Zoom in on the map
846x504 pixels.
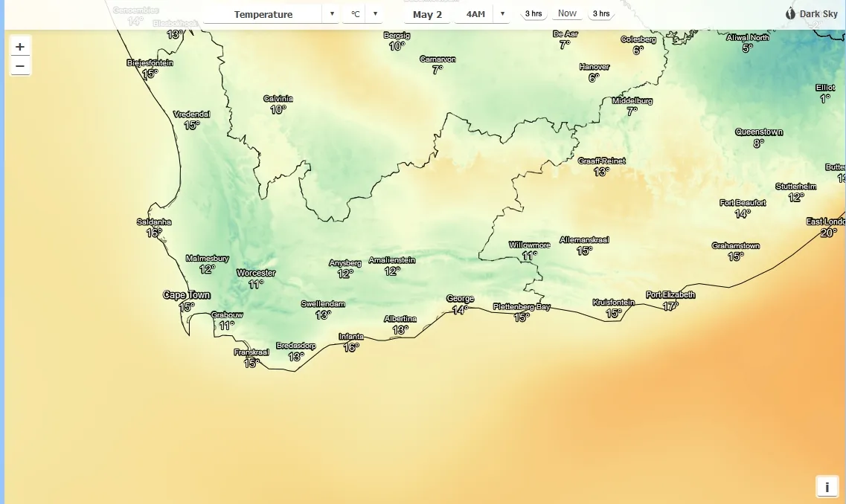click(x=20, y=46)
